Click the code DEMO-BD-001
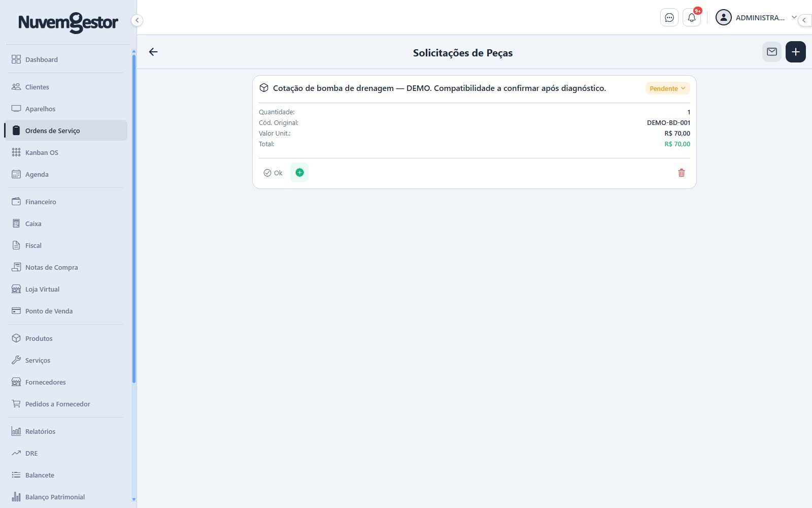Viewport: 812px width, 508px height. coord(668,122)
